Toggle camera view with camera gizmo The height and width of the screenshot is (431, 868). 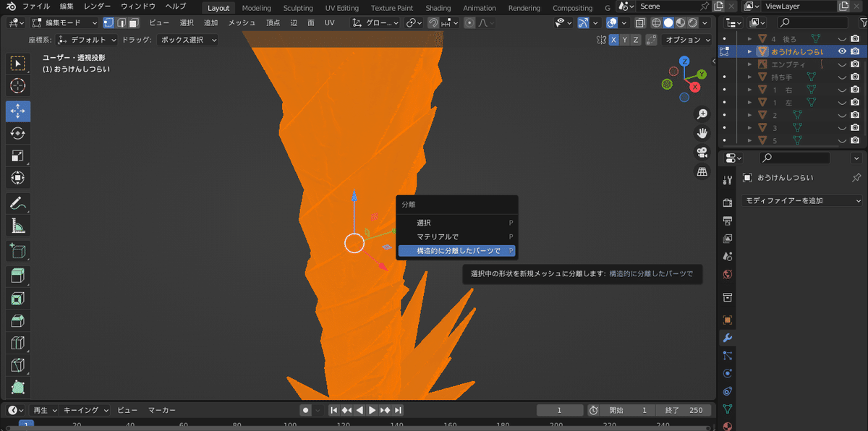point(702,153)
